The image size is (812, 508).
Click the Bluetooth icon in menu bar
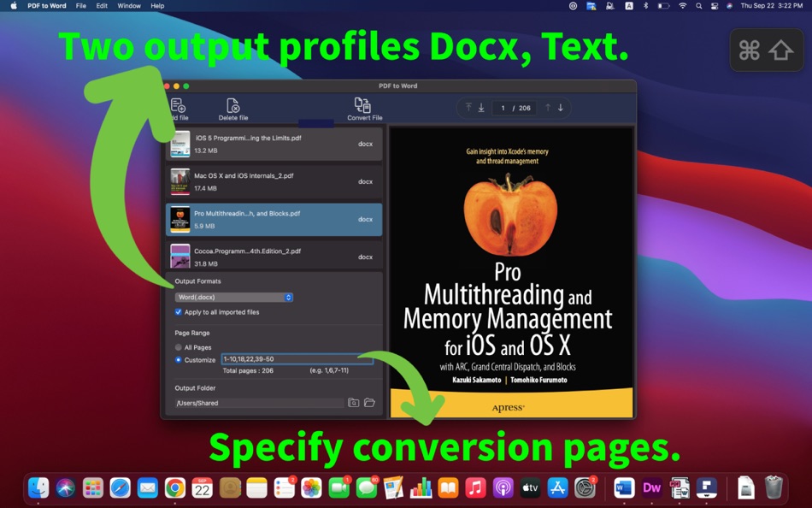click(x=646, y=6)
